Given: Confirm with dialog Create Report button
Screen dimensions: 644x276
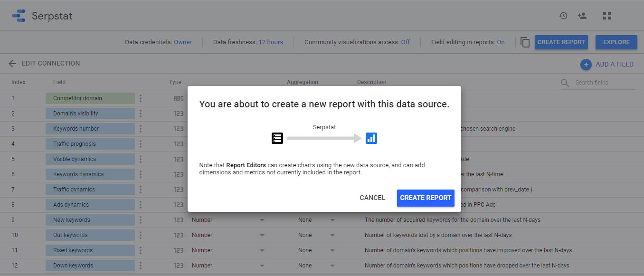Looking at the screenshot, I should pyautogui.click(x=426, y=198).
